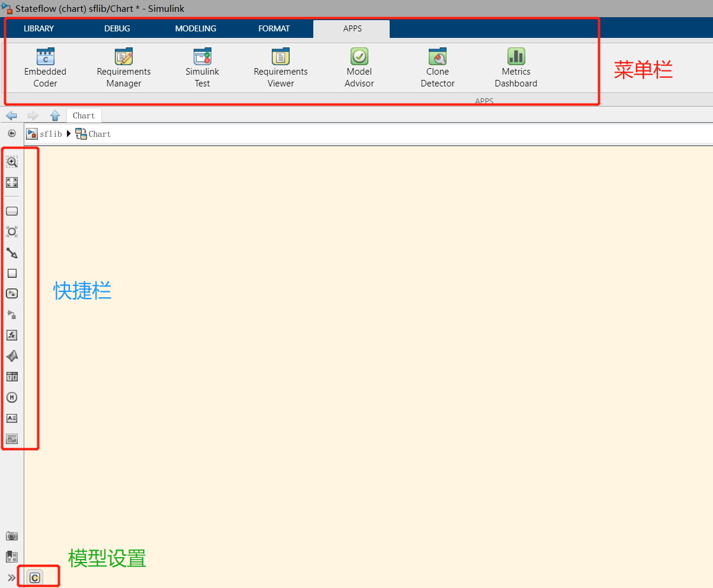713x588 pixels.
Task: Select the Default Transition arrow tool
Action: pos(12,253)
